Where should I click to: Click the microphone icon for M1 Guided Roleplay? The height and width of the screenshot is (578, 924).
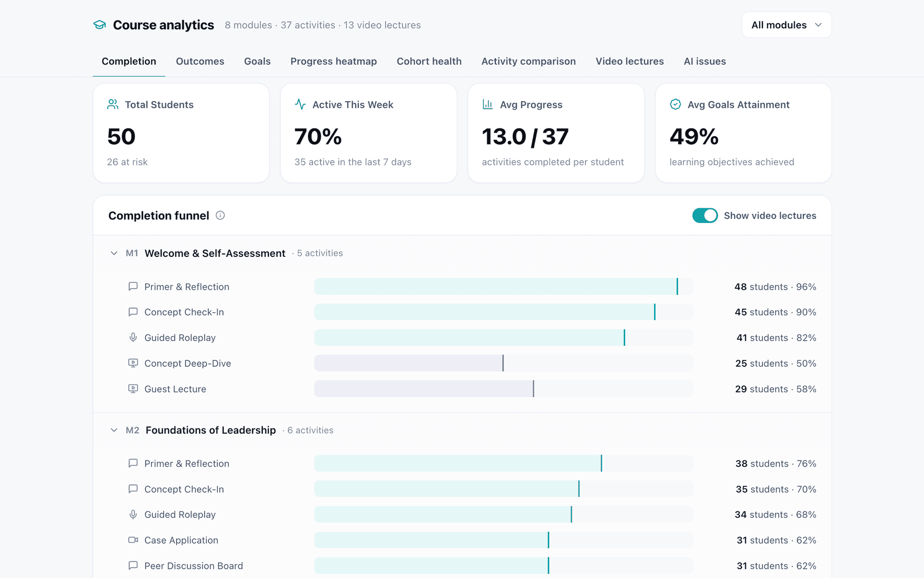pos(133,338)
